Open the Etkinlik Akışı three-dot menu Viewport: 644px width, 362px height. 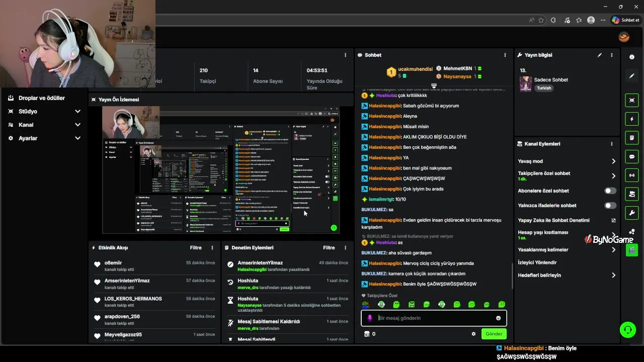(x=212, y=248)
